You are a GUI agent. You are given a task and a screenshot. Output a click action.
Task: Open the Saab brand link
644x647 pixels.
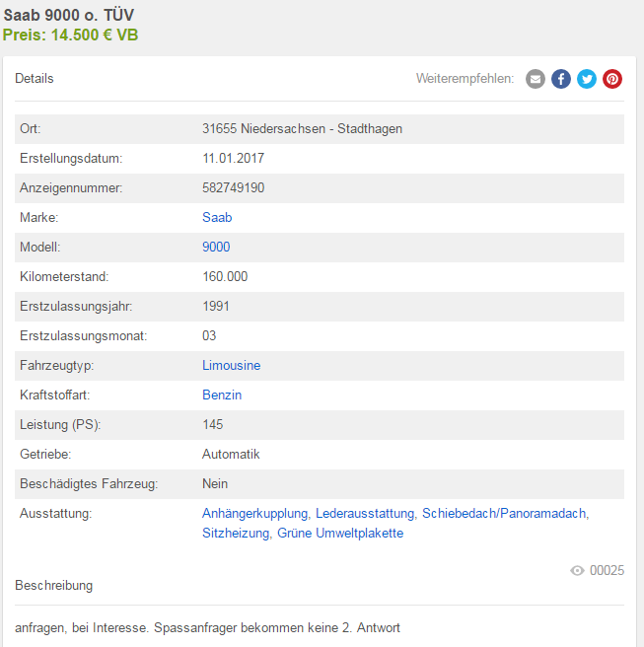tap(217, 217)
